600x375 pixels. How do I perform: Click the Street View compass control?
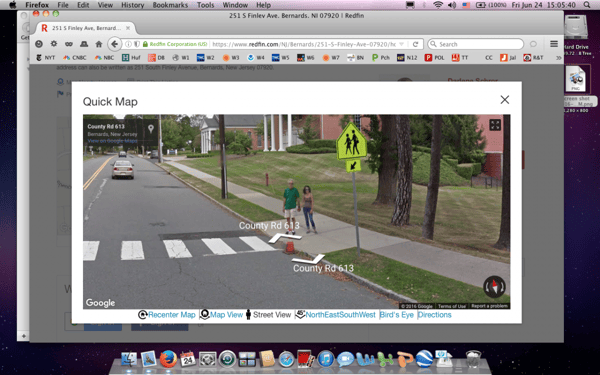point(494,287)
